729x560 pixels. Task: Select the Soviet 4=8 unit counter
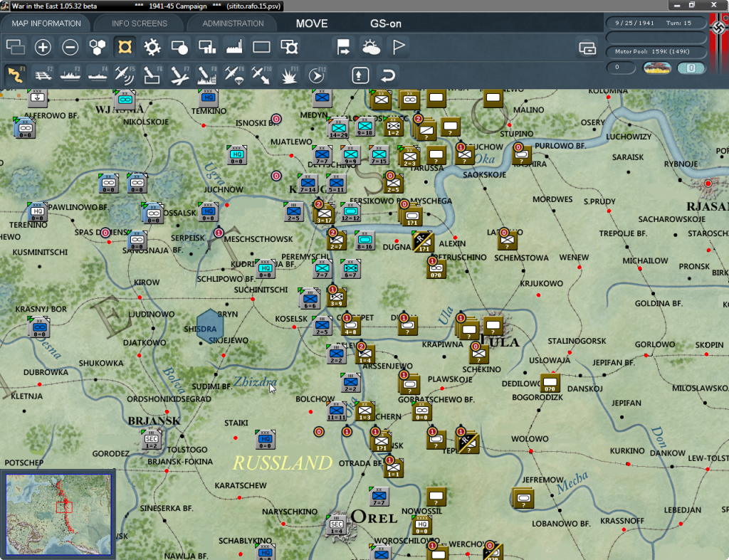pos(351,326)
